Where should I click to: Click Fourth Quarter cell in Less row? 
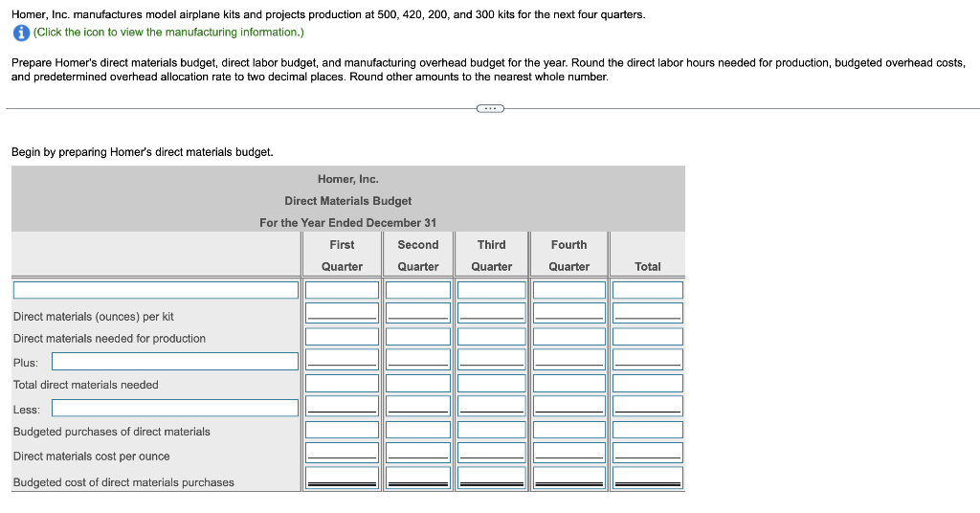tap(569, 406)
